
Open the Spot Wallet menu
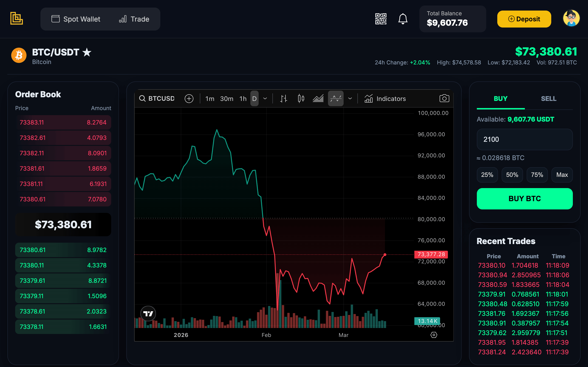[76, 19]
